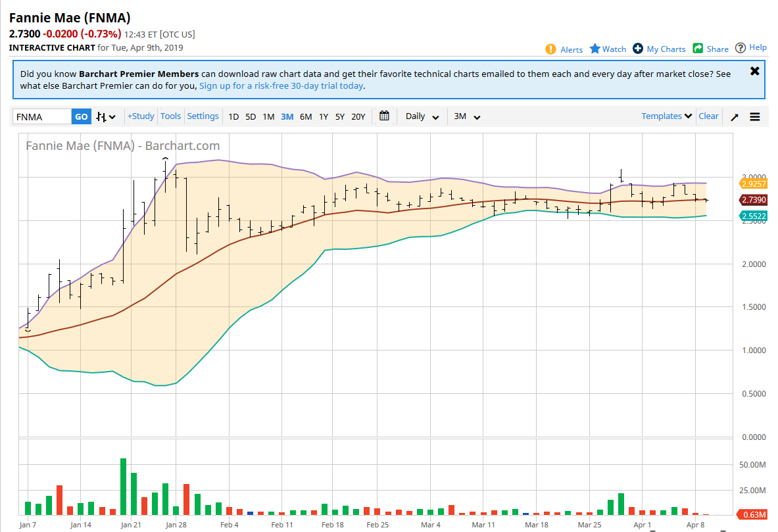Viewport: 778px width, 532px height.
Task: Select the 1Y time range
Action: coord(324,116)
